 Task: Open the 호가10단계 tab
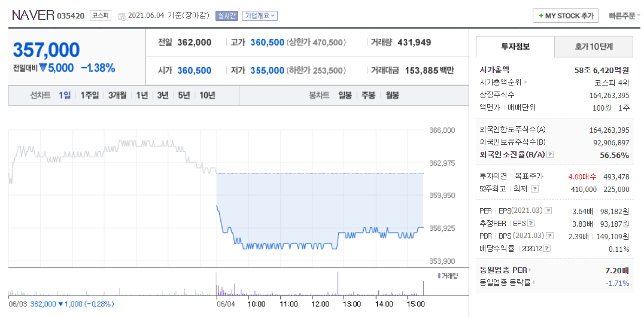pyautogui.click(x=594, y=47)
